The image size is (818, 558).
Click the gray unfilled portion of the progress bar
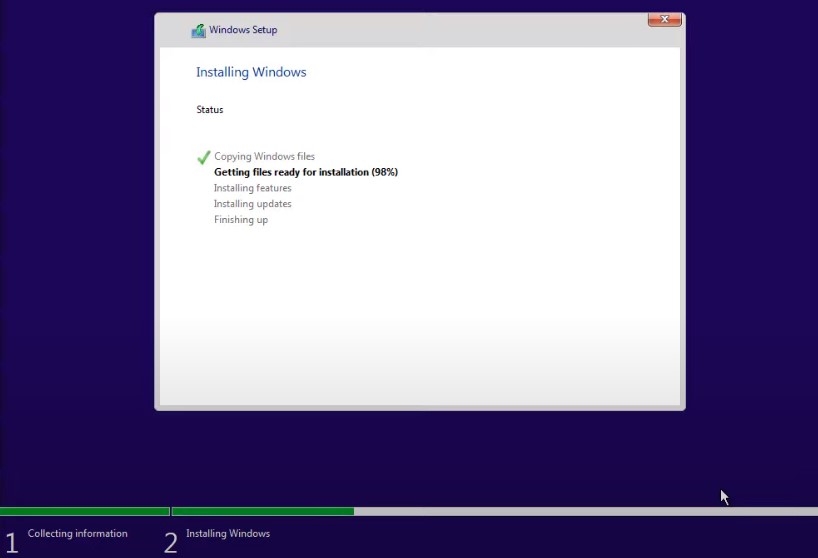tap(585, 511)
